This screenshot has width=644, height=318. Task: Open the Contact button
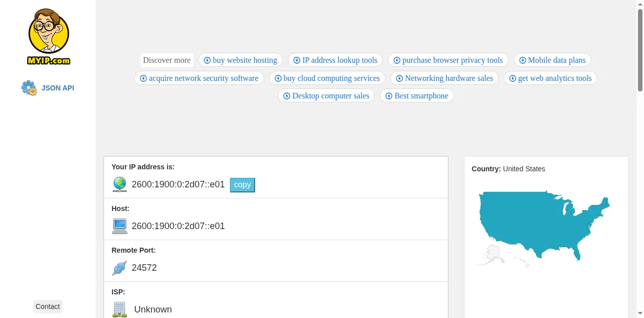pyautogui.click(x=48, y=306)
